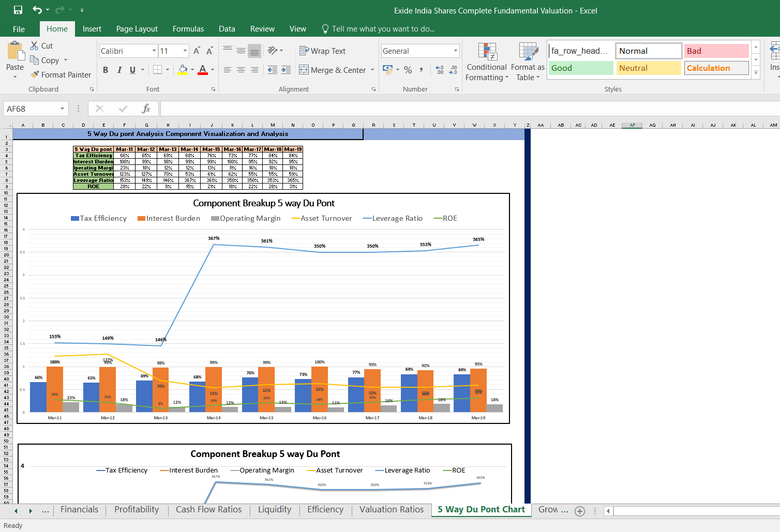This screenshot has height=532, width=780.
Task: Open the View ribbon tab
Action: 298,29
